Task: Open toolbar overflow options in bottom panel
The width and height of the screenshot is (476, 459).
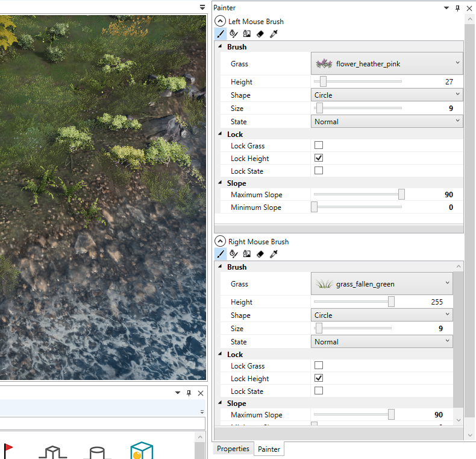Action: [202, 412]
